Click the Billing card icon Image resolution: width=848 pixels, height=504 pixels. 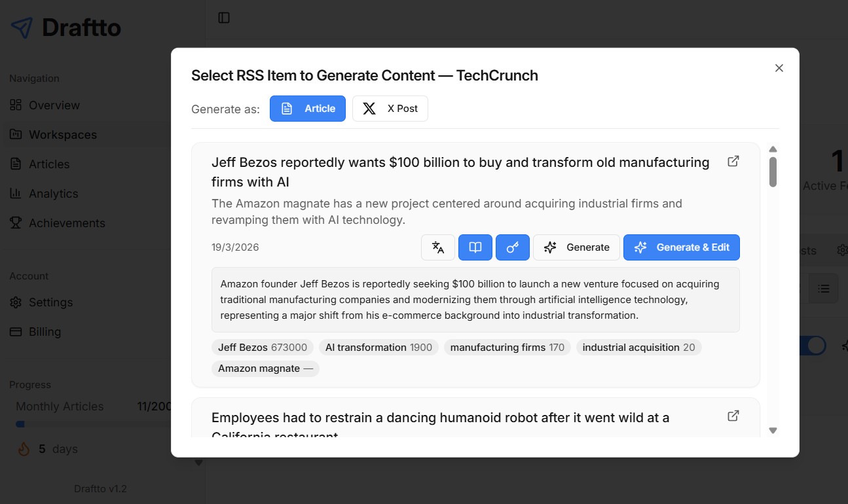click(x=16, y=331)
